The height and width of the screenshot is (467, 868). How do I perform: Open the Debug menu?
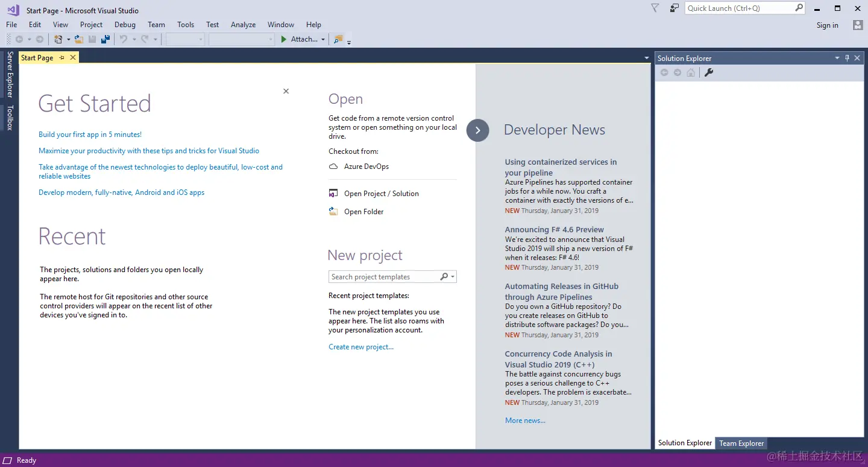(125, 25)
